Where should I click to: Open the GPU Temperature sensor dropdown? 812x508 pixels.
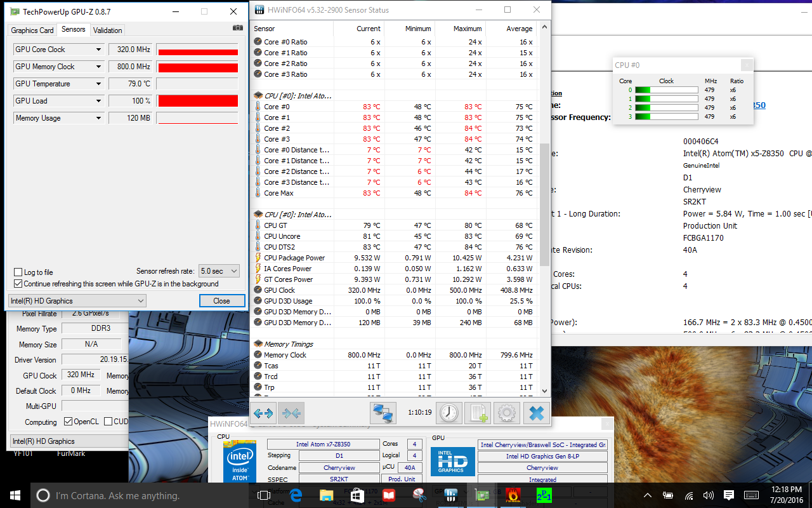pyautogui.click(x=99, y=84)
